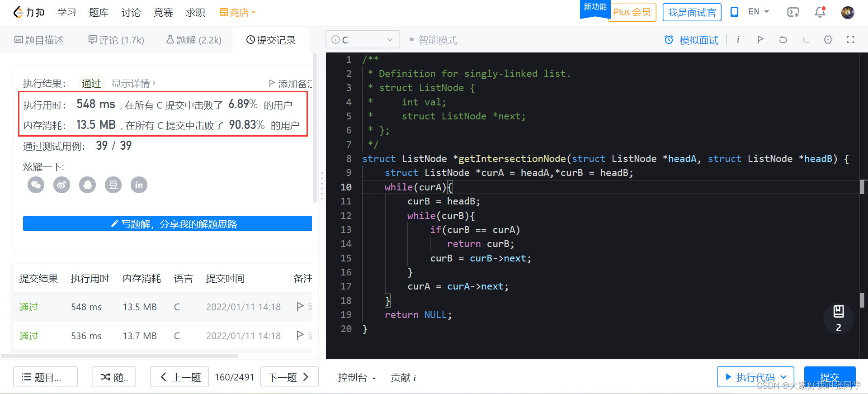Viewport: 868px width, 394px height.
Task: Click the left panel horizontal scrollbar
Action: (x=119, y=356)
